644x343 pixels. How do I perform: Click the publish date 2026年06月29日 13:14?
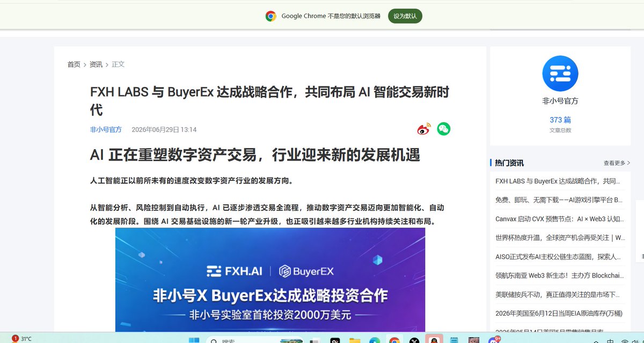pos(164,129)
